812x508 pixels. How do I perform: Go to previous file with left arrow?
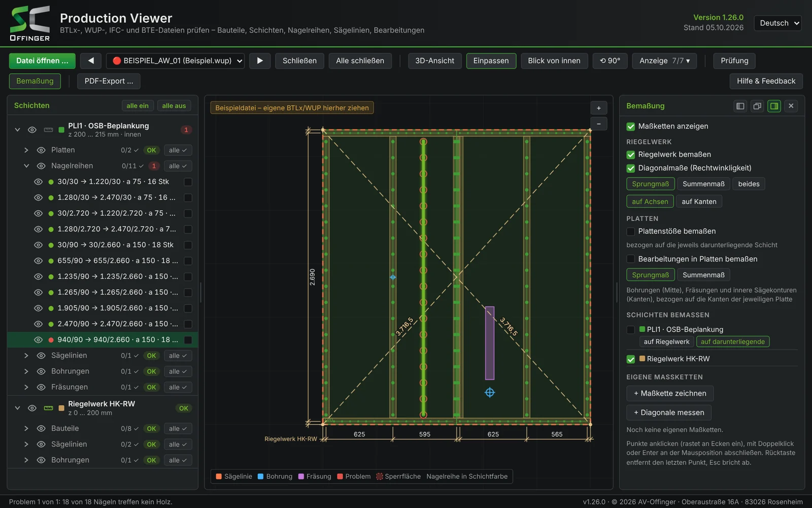coord(91,60)
